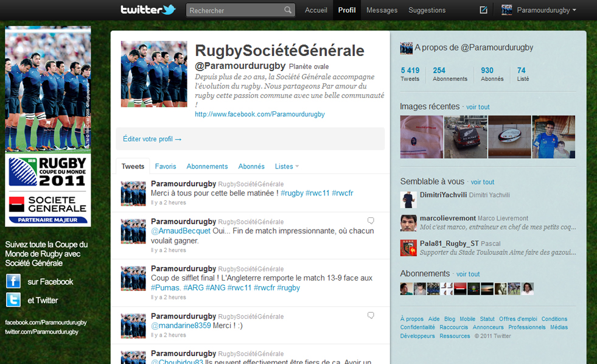This screenshot has width=597, height=364.
Task: Expand the Listes dropdown tab
Action: coord(287,166)
